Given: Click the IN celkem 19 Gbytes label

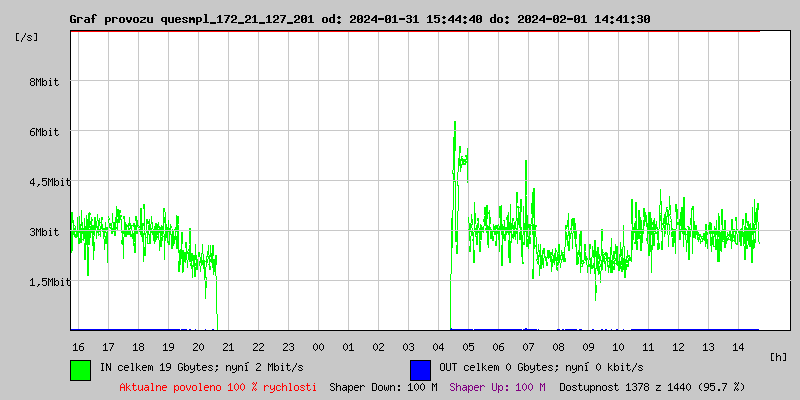Looking at the screenshot, I should [200, 367].
